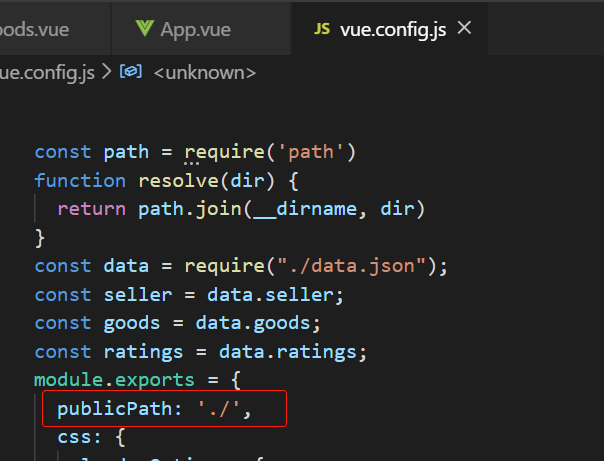Image resolution: width=604 pixels, height=461 pixels.
Task: Expand breadcrumb chevron after vue.config.js
Action: [107, 72]
